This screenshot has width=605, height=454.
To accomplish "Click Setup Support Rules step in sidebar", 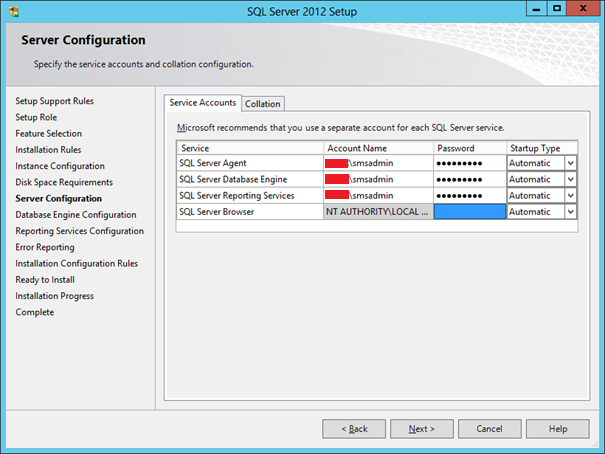I will pos(54,101).
